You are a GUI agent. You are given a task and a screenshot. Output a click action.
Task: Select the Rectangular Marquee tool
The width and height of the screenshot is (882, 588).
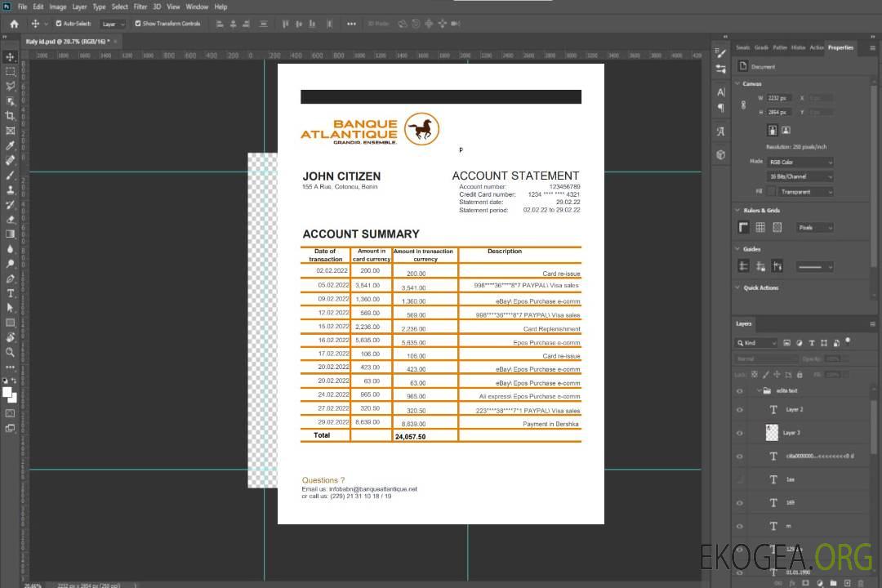click(x=11, y=71)
